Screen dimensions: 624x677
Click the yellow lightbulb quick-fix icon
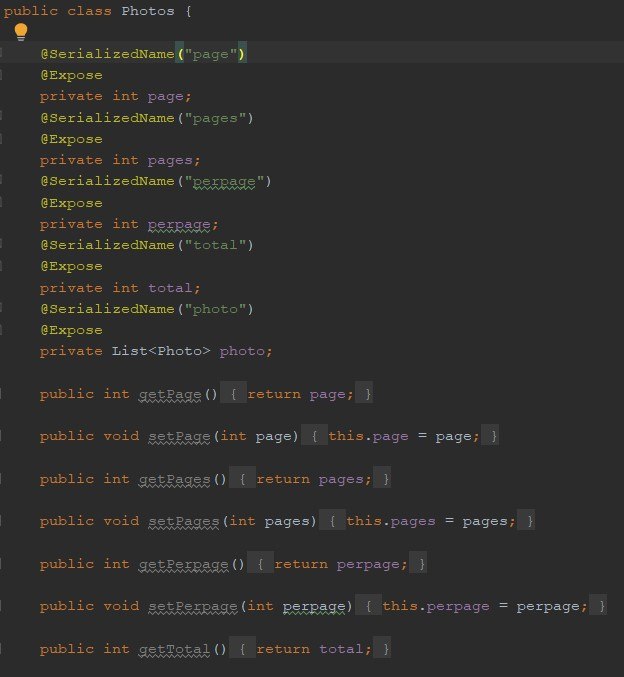(21, 32)
